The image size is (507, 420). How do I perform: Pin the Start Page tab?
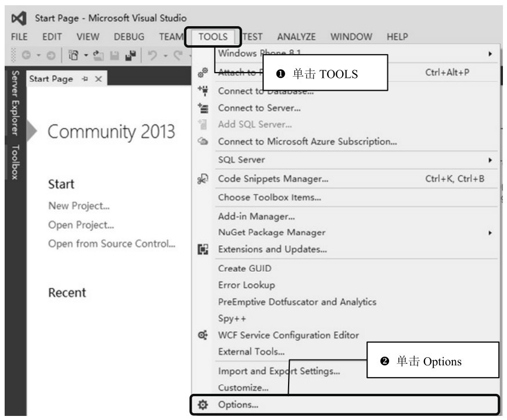[85, 78]
